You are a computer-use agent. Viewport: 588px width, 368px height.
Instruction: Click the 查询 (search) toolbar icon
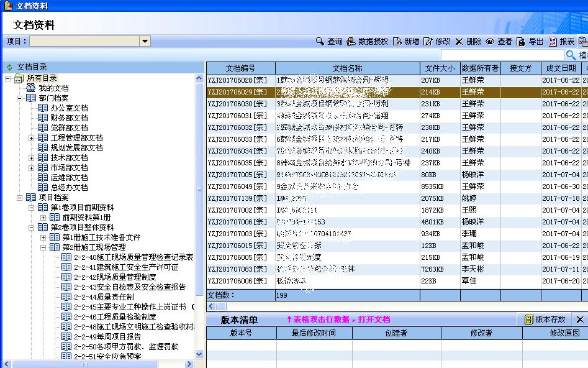tap(320, 42)
